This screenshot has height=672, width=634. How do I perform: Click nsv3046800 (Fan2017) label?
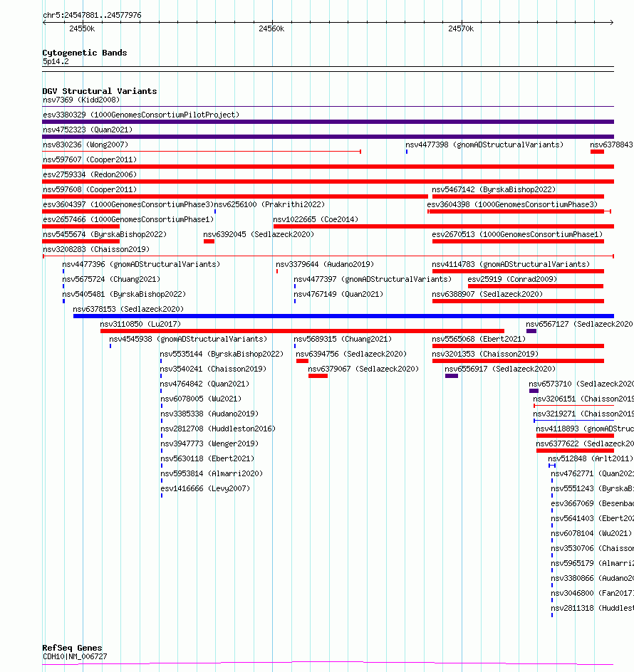pyautogui.click(x=593, y=594)
